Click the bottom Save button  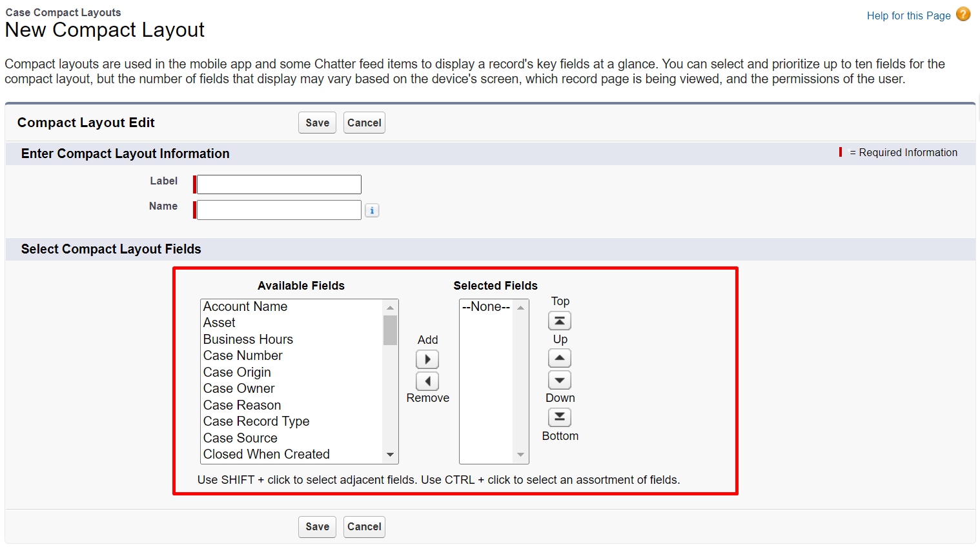coord(317,526)
